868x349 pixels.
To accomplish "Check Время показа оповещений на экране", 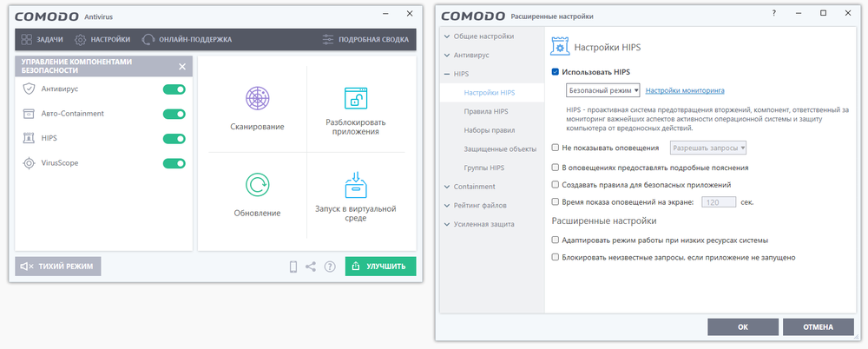I will pos(556,201).
